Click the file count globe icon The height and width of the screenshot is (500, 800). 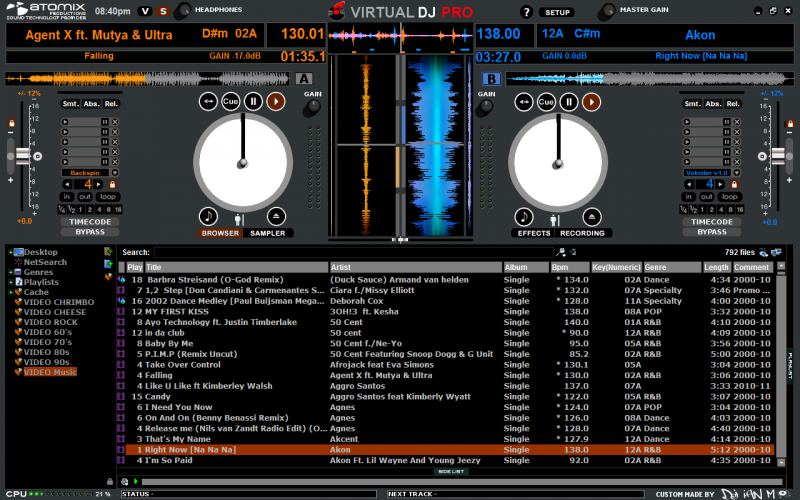coord(763,253)
